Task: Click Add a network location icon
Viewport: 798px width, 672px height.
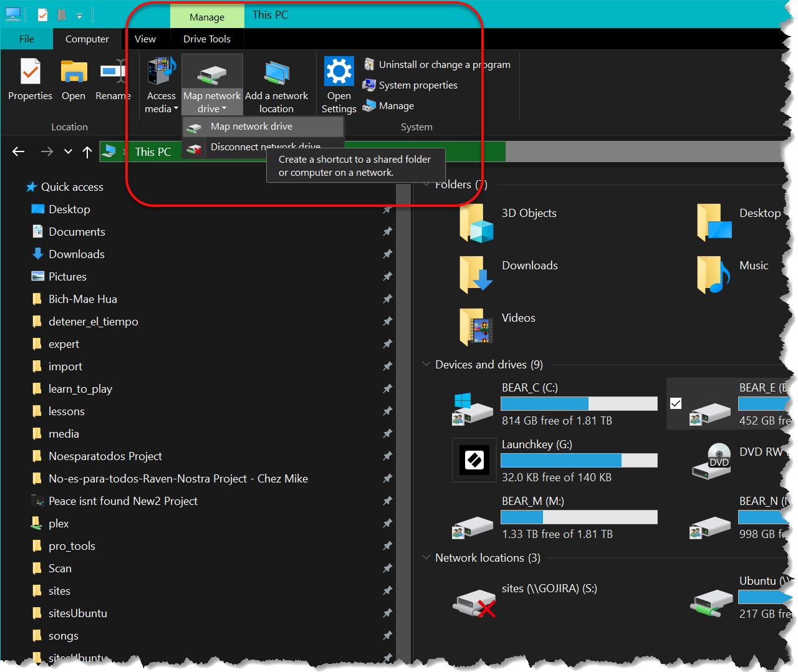Action: coord(276,73)
